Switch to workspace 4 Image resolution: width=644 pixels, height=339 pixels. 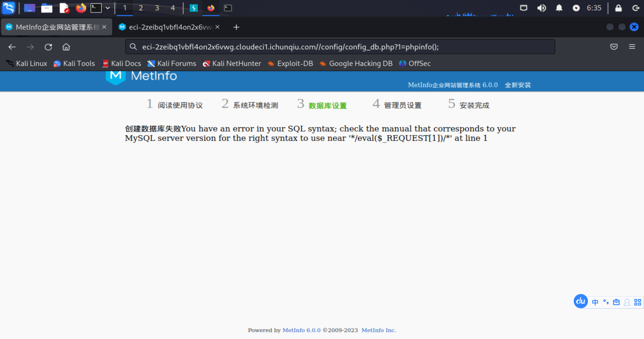[173, 8]
